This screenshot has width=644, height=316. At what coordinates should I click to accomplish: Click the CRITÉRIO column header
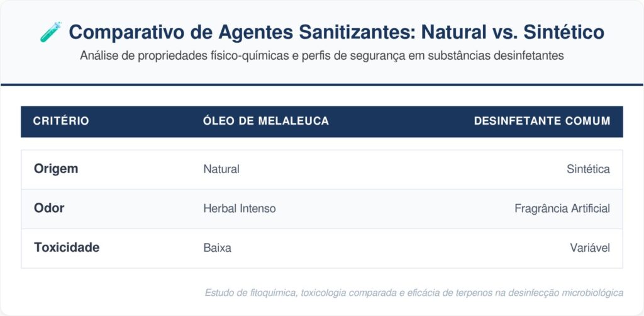coord(61,121)
